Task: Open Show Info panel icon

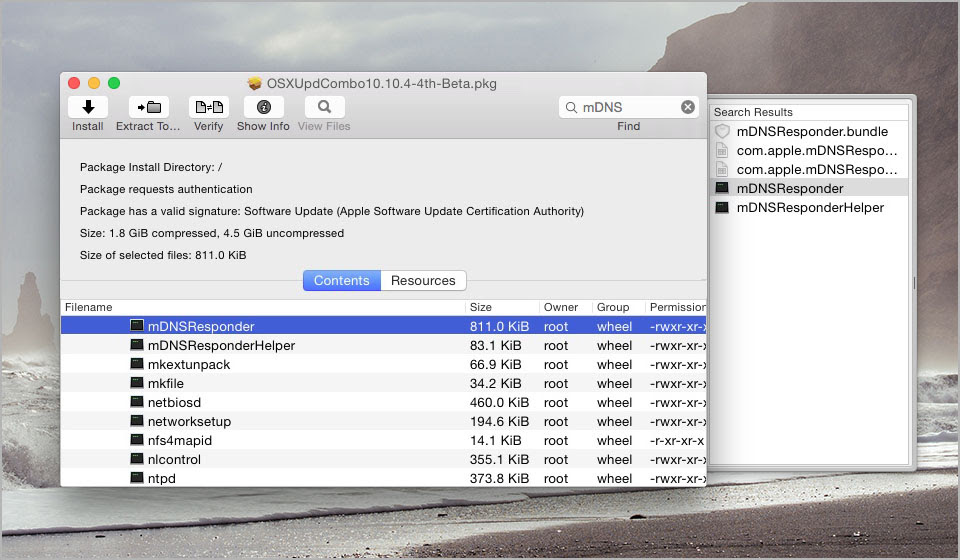Action: click(264, 107)
